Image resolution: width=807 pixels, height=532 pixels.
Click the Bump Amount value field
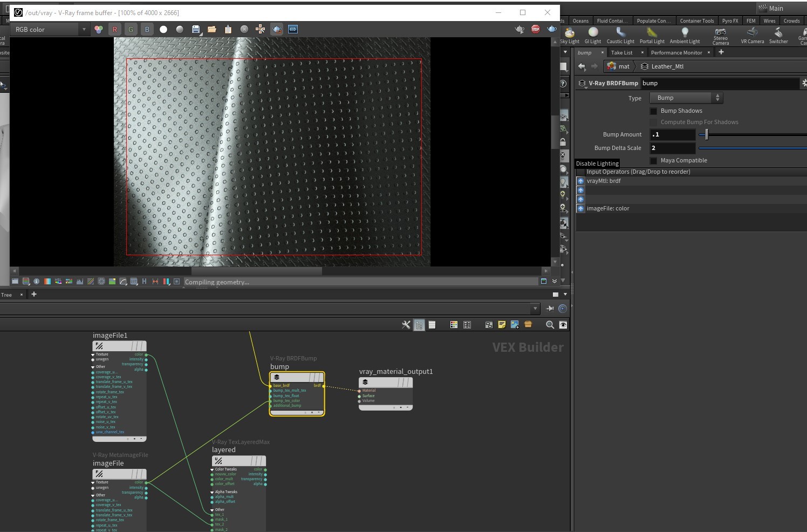point(673,134)
